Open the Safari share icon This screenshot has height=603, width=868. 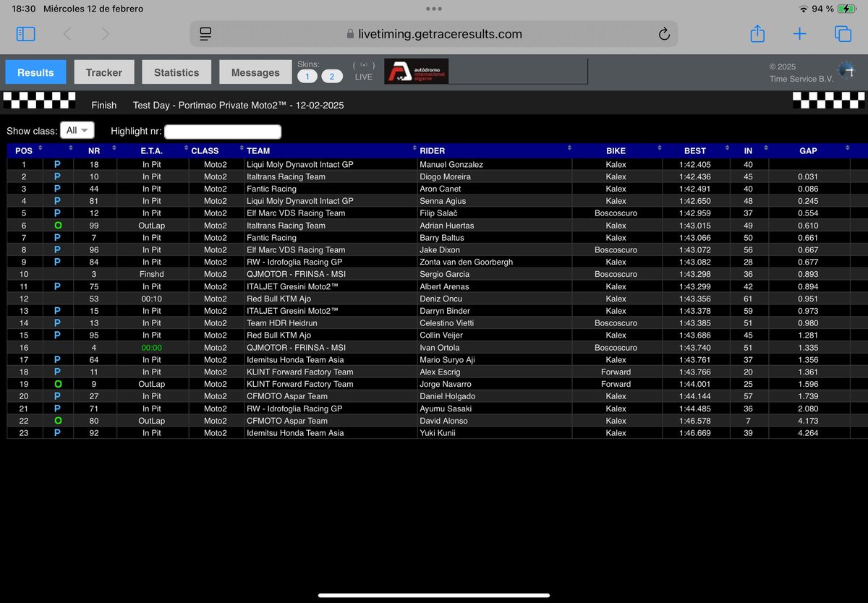pyautogui.click(x=757, y=33)
